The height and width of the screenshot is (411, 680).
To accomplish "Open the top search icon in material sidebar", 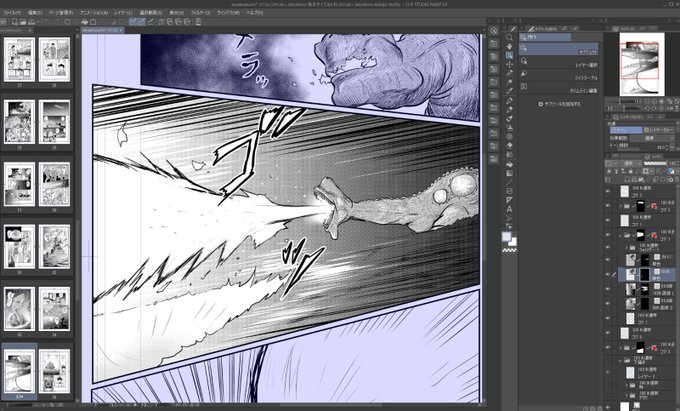I will pos(494,31).
